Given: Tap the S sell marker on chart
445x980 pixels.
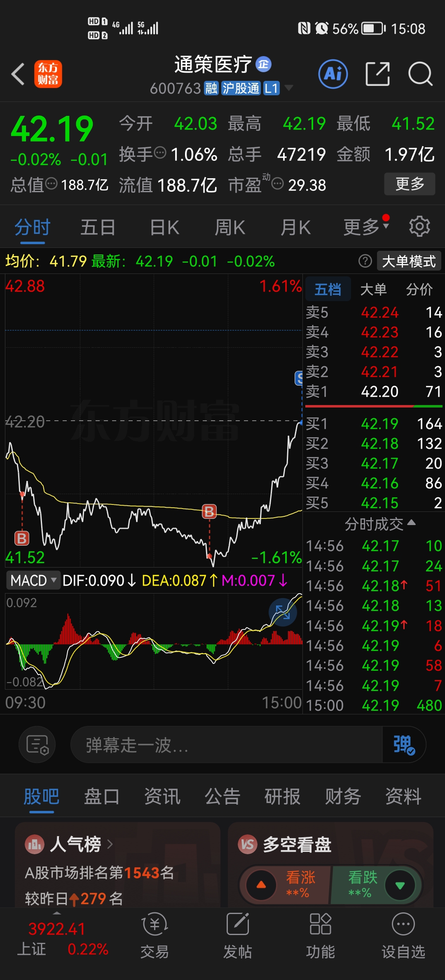Looking at the screenshot, I should (299, 378).
